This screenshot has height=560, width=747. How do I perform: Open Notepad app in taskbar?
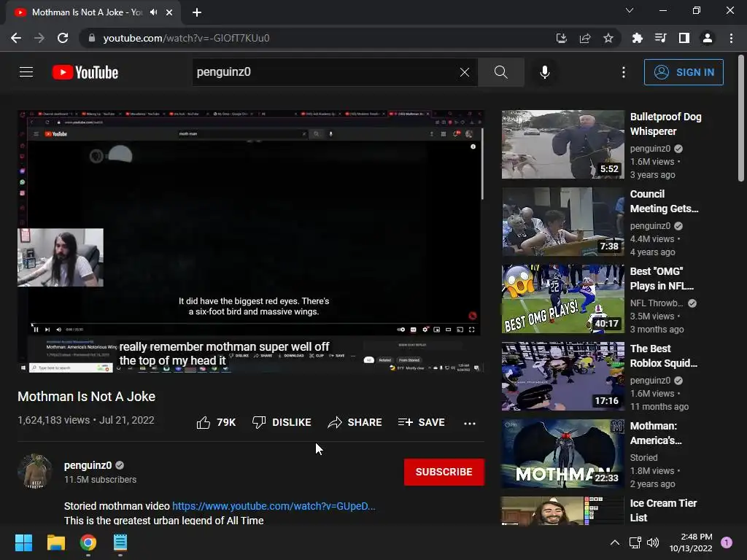[120, 542]
